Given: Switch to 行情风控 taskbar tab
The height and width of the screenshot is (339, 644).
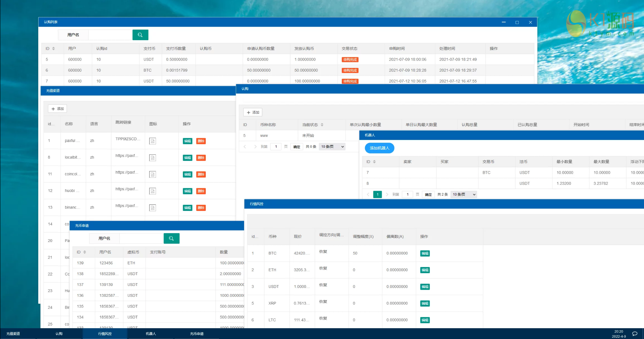Looking at the screenshot, I should click(x=105, y=334).
